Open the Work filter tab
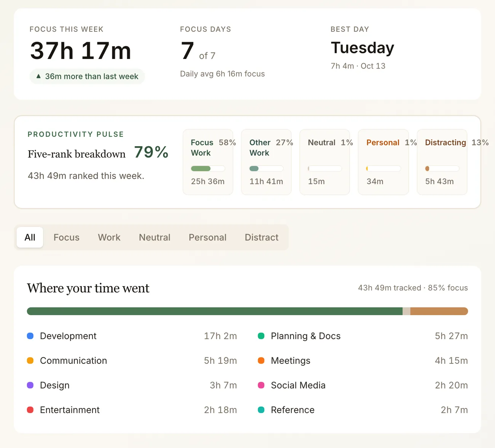Screen dimensions: 495x448 (109, 238)
